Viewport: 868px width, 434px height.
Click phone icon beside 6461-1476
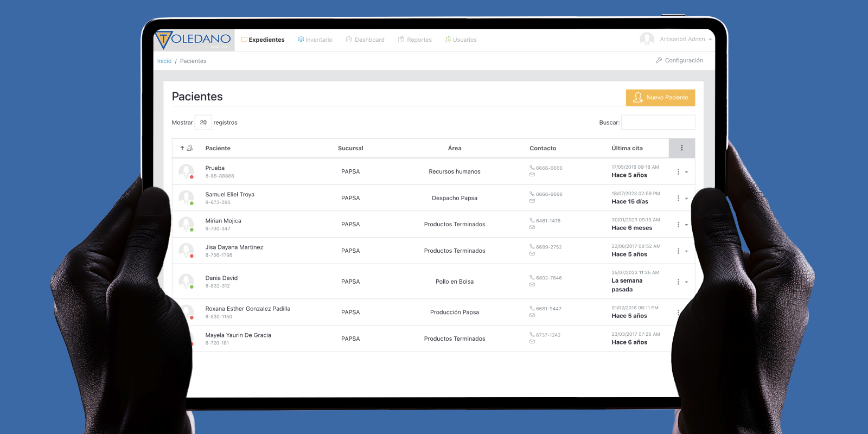pyautogui.click(x=532, y=220)
